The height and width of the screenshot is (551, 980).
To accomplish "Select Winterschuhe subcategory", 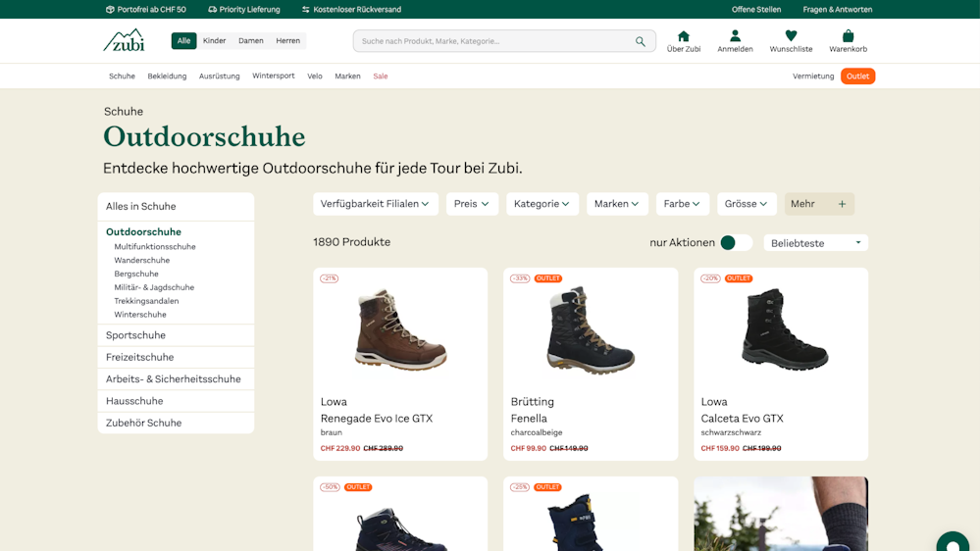I will pos(140,315).
